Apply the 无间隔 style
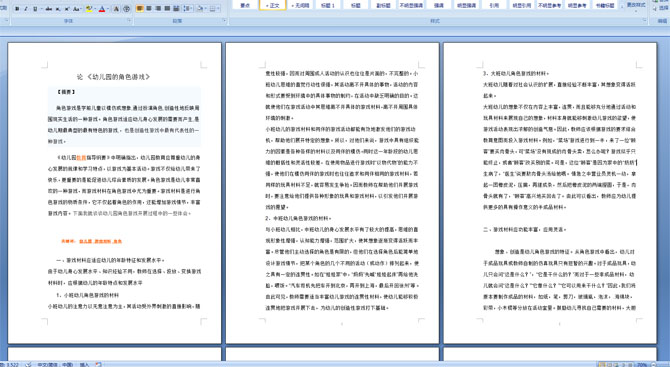 click(300, 5)
